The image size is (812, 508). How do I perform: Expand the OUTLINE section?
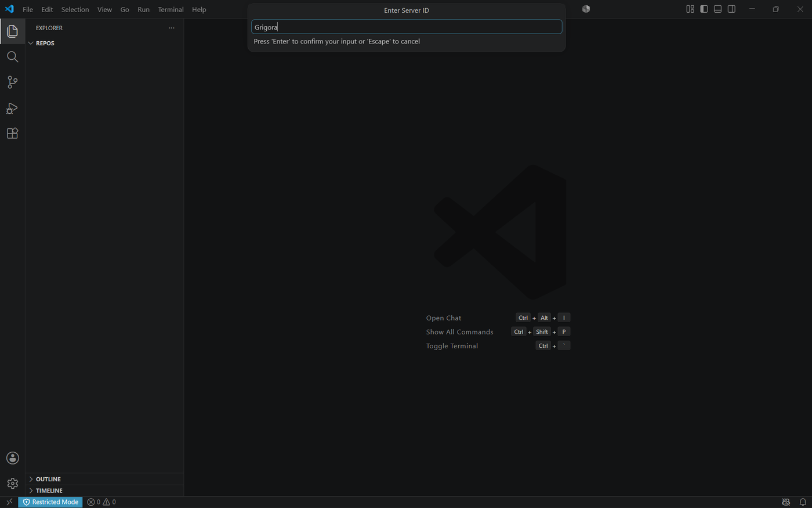(x=104, y=479)
